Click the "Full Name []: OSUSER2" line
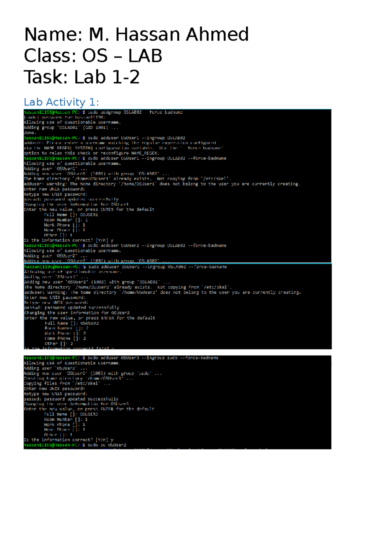The height and width of the screenshot is (554, 392). (x=72, y=323)
